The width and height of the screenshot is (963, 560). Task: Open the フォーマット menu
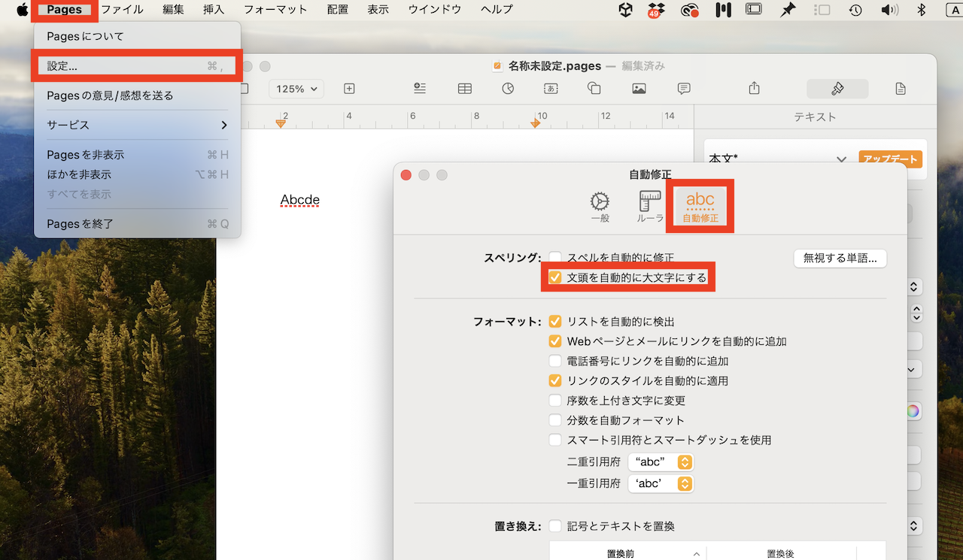point(275,10)
